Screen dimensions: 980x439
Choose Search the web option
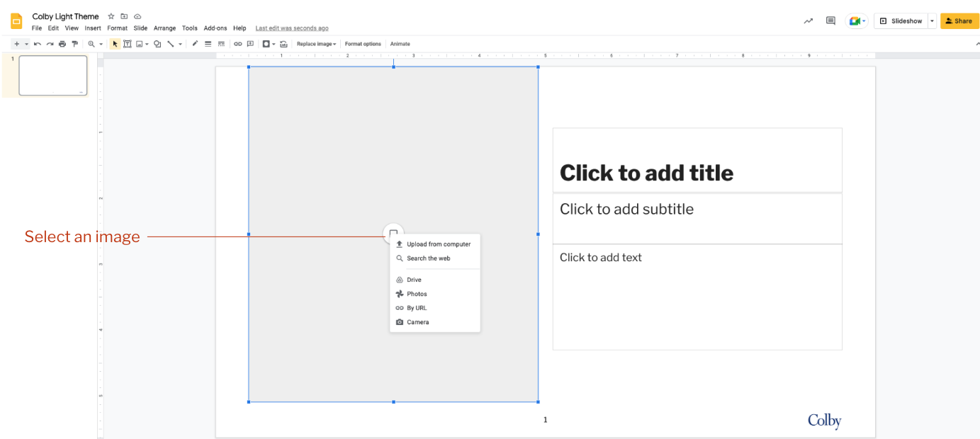pyautogui.click(x=435, y=258)
